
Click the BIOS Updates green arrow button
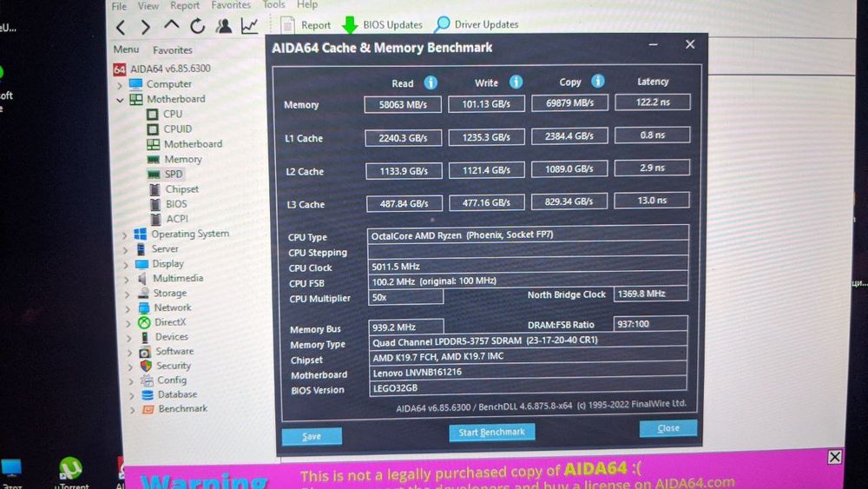(382, 25)
